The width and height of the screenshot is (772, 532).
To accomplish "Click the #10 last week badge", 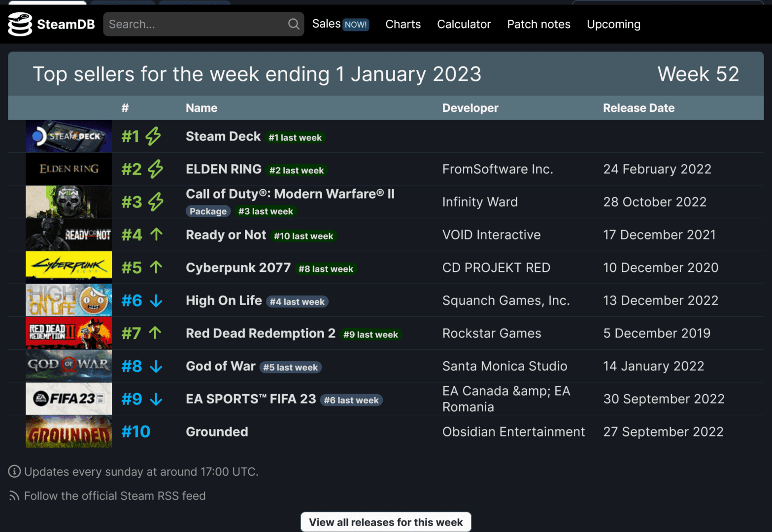I will tap(303, 236).
